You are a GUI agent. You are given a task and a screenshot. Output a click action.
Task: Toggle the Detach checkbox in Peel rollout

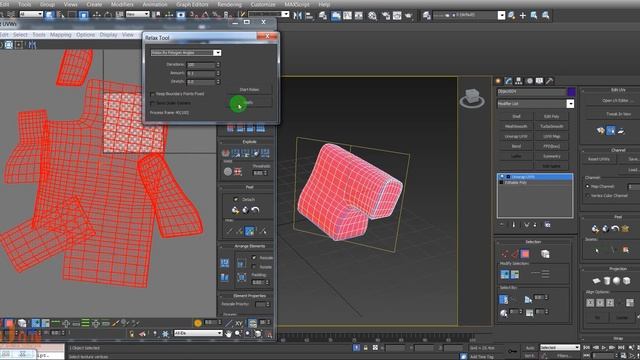pos(236,199)
